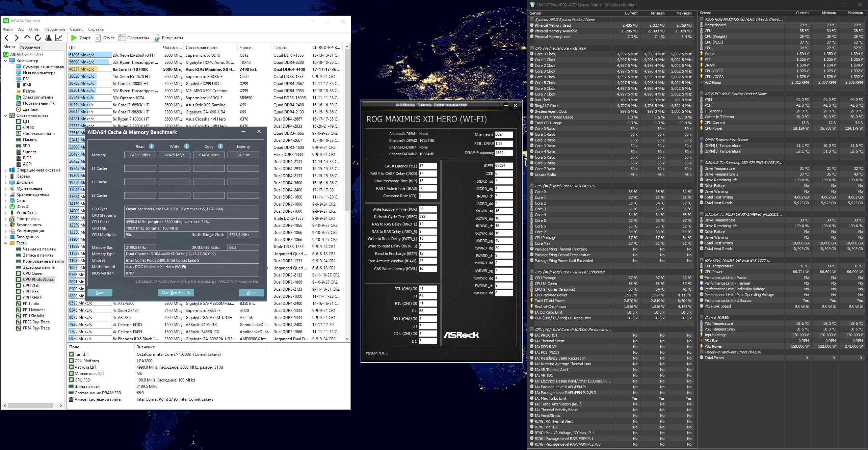Click the tREFI value input field

click(503, 166)
